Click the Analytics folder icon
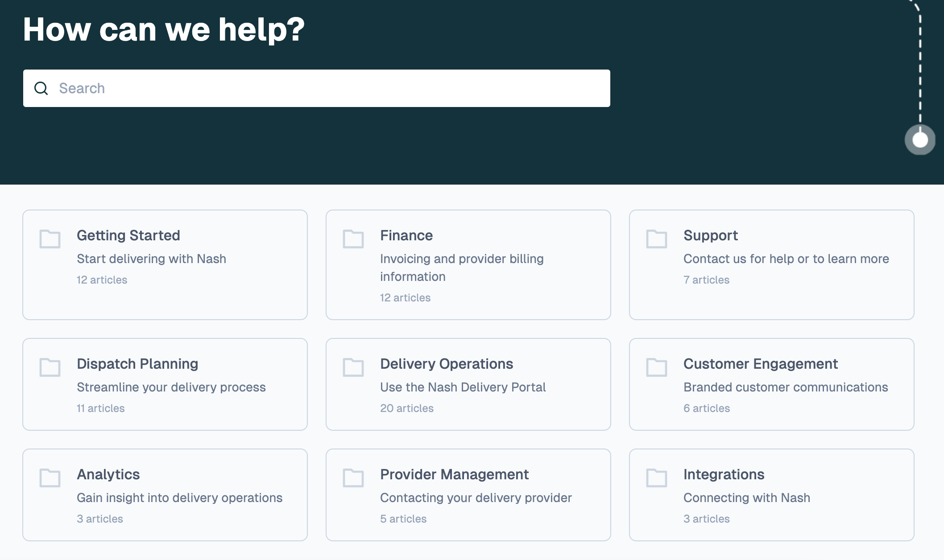 pos(50,478)
